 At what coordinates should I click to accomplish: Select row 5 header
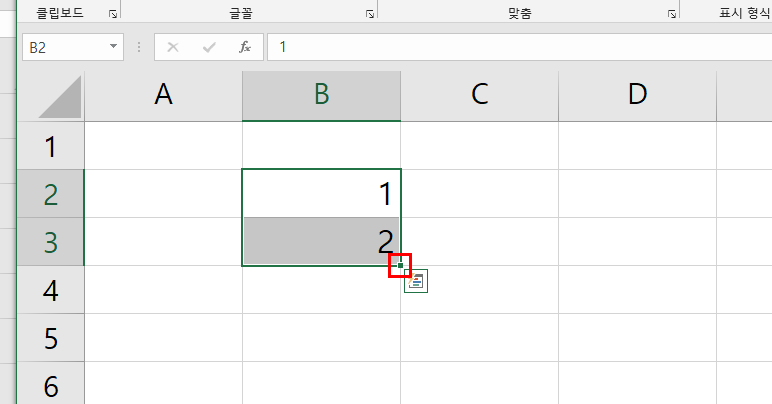[51, 338]
